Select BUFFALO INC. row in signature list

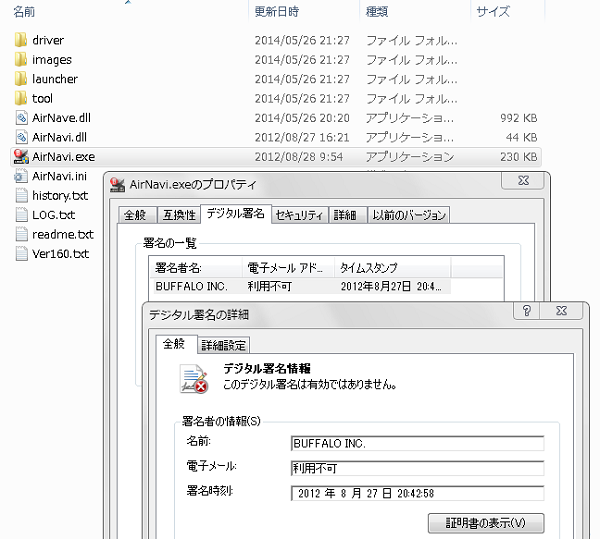(302, 286)
